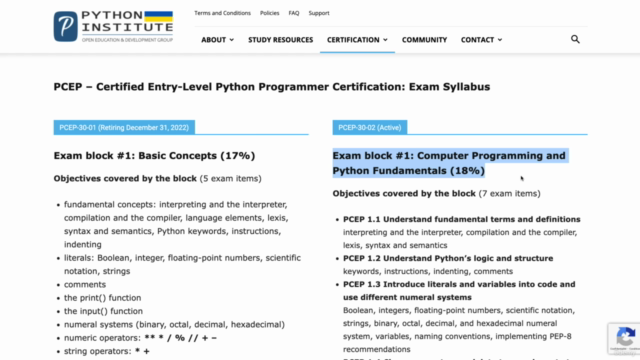Screen dimensions: 640x360
Task: Click the 'string operators: * +' bullet
Action: click(107, 351)
